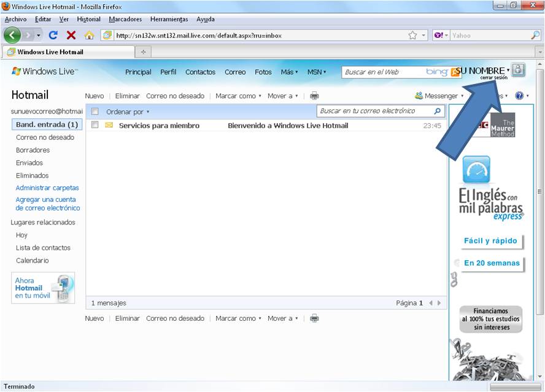The height and width of the screenshot is (392, 545).
Task: Tick the Servicios para miembro message checkbox
Action: point(95,125)
